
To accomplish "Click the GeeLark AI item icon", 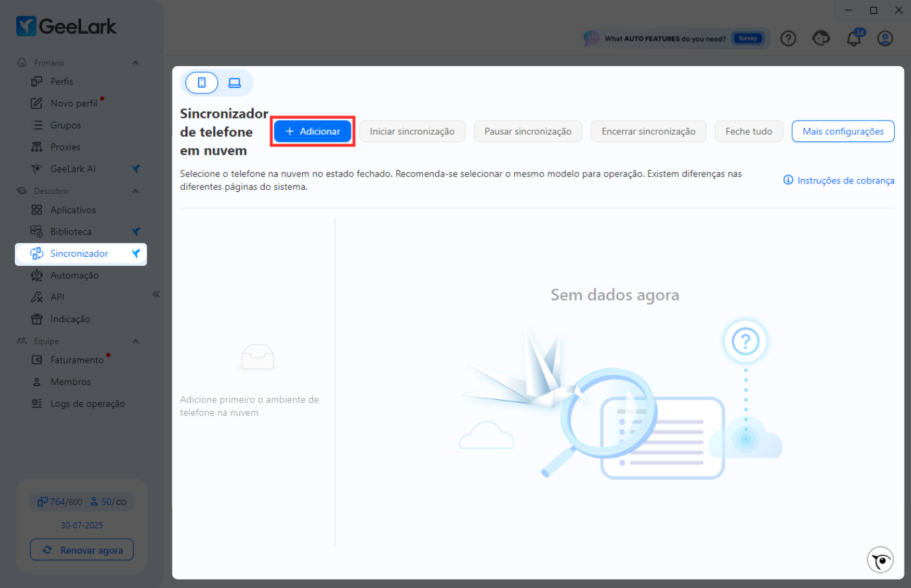I will click(37, 169).
